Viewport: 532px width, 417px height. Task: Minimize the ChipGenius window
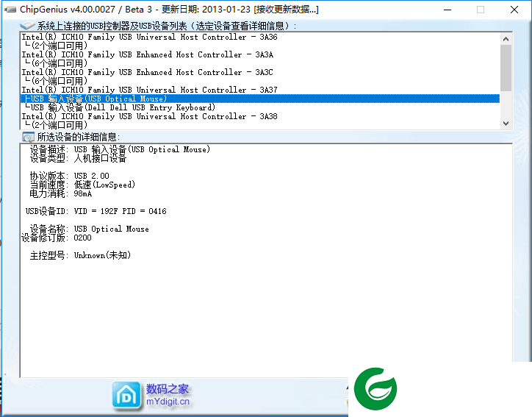pos(447,10)
